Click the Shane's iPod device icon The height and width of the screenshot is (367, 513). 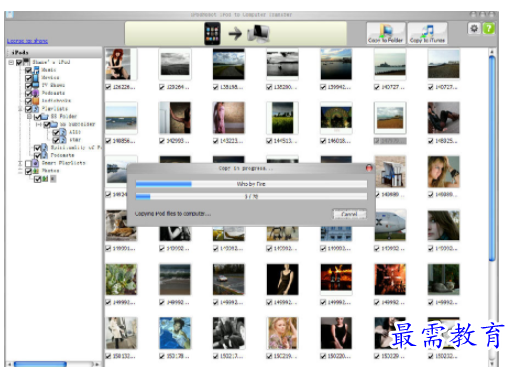click(26, 62)
